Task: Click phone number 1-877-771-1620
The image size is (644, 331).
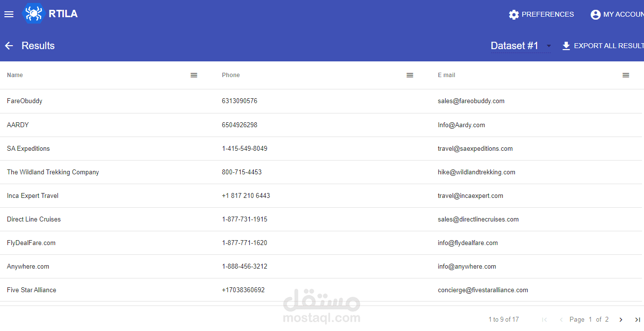Action: 244,243
